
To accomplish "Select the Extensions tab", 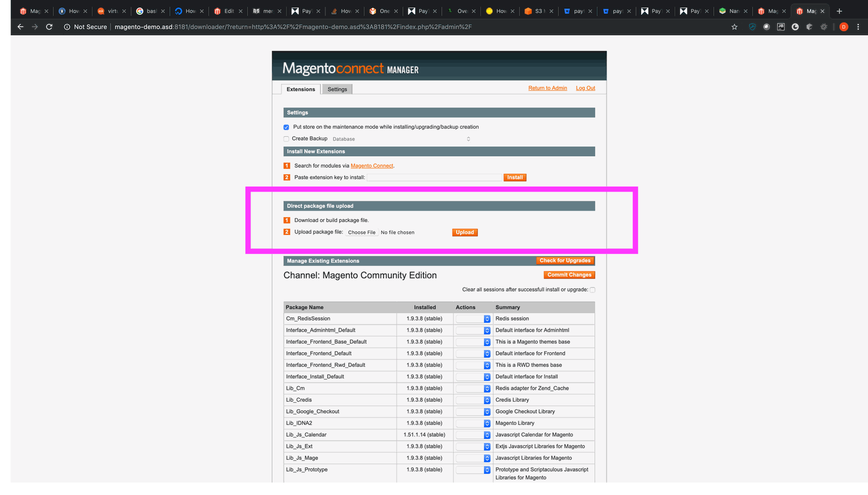I will [301, 89].
